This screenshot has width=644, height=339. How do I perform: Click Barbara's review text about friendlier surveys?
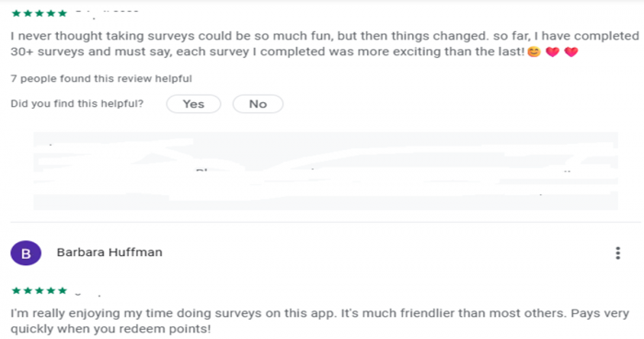coord(319,321)
